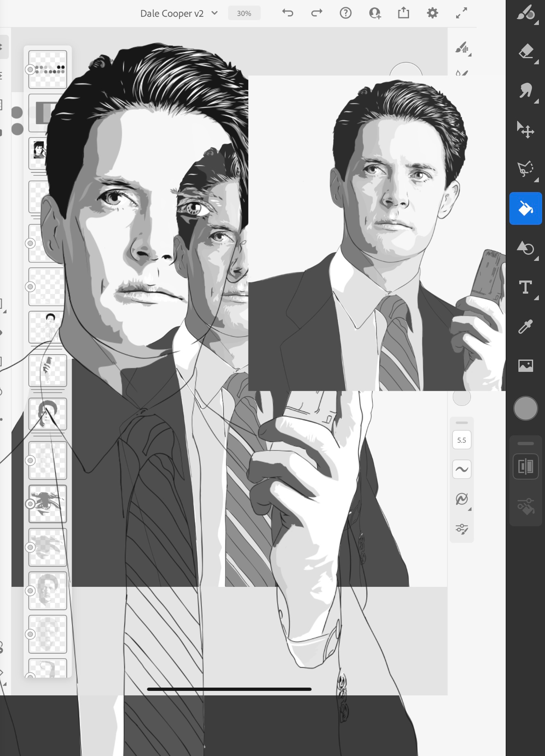The image size is (545, 756).
Task: Tap the light color circle above brush size
Action: (x=461, y=397)
